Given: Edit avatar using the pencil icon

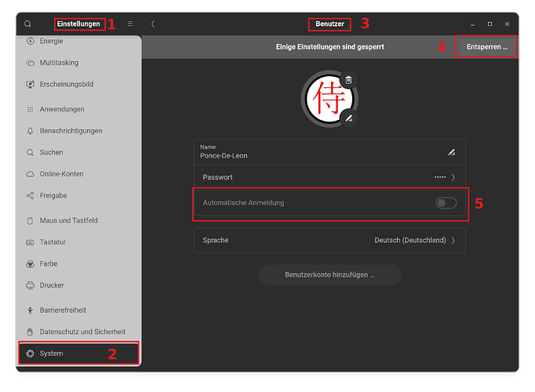Looking at the screenshot, I should pos(349,118).
